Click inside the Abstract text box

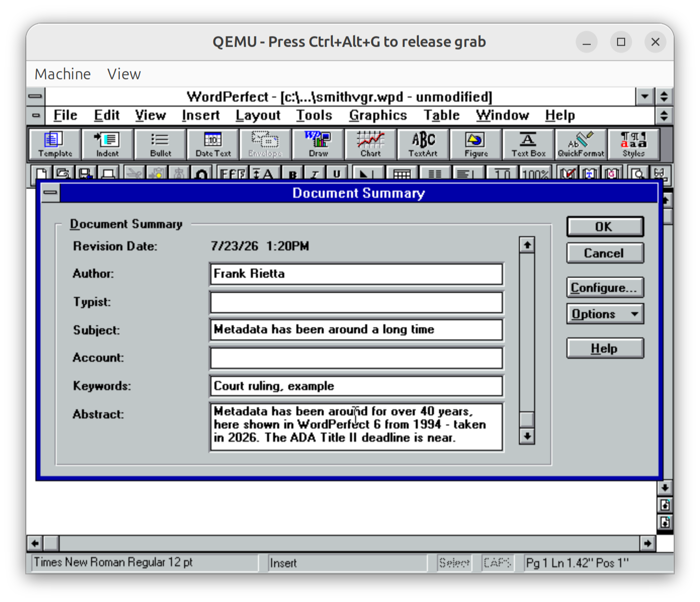tap(357, 426)
